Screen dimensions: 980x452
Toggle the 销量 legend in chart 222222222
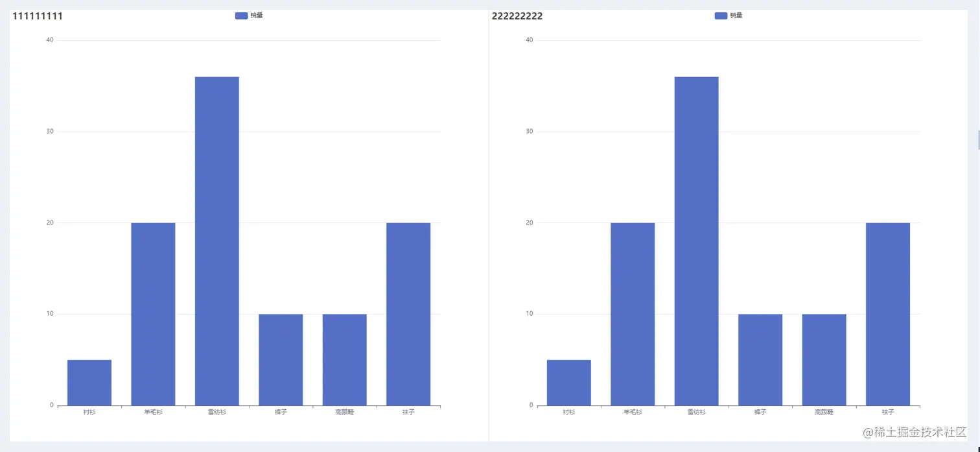pos(729,16)
